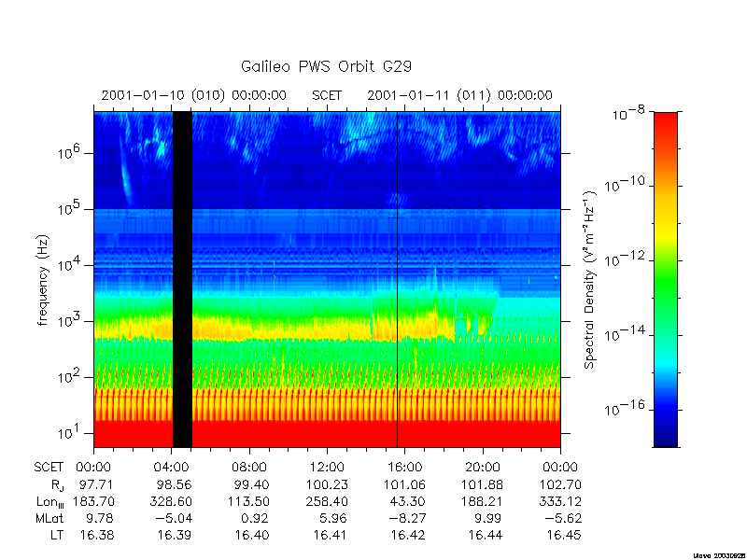Click the RJ value 97.71
This screenshot has width=747, height=560.
click(94, 484)
